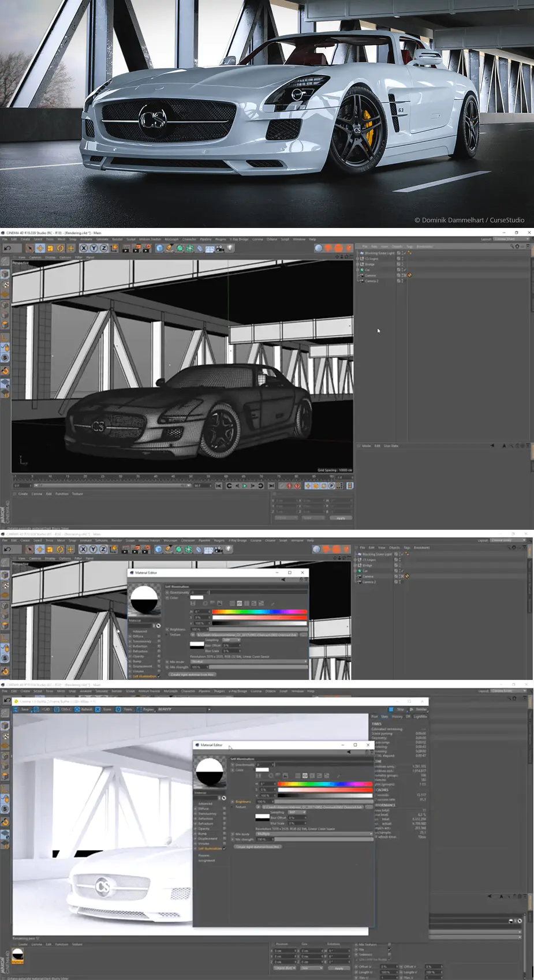Adjust saturation slider in bottom Material Editor

[325, 790]
